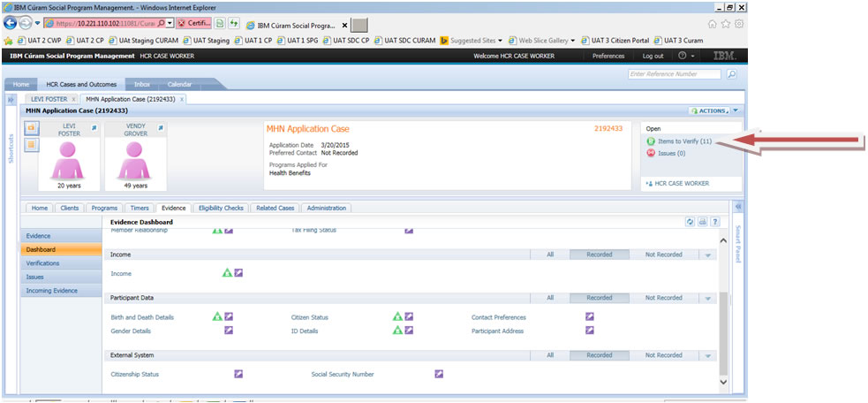Collapse the Income section with its arrow

707,255
